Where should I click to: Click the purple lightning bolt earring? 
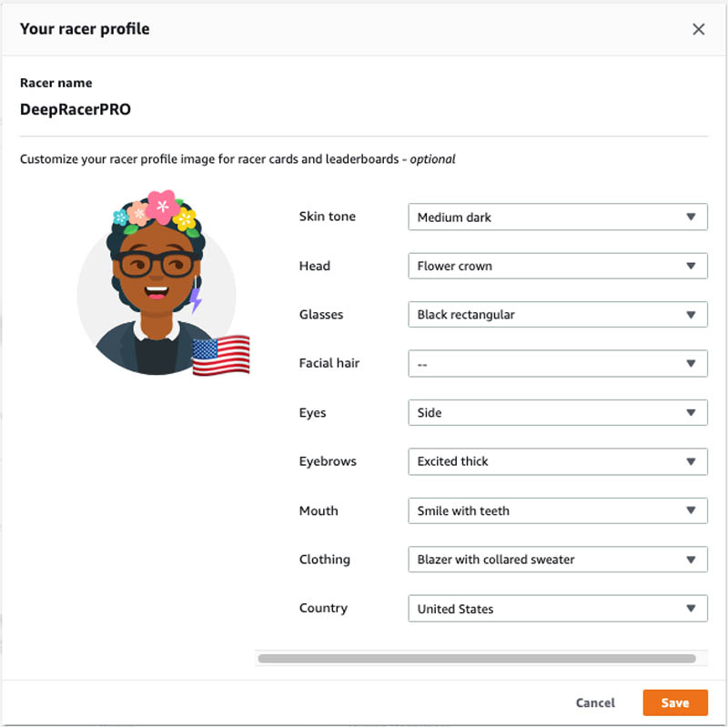[196, 300]
